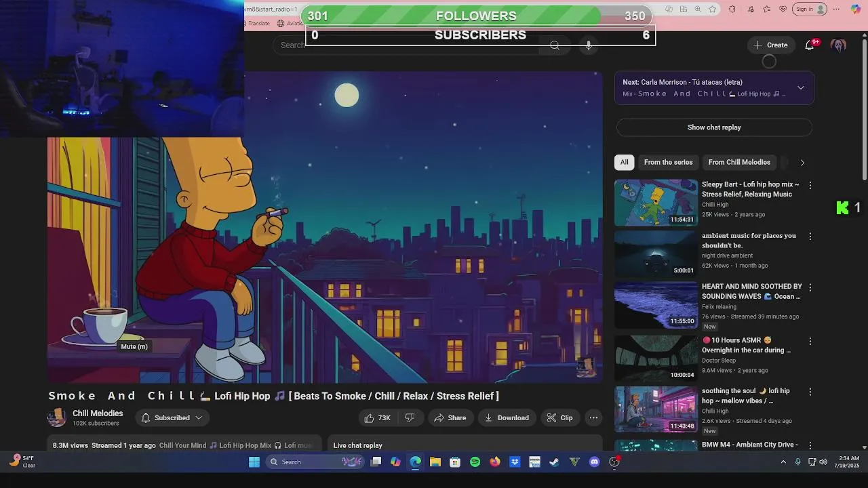The width and height of the screenshot is (868, 488).
Task: Open Edge browser essentials heart icon
Action: (x=783, y=9)
